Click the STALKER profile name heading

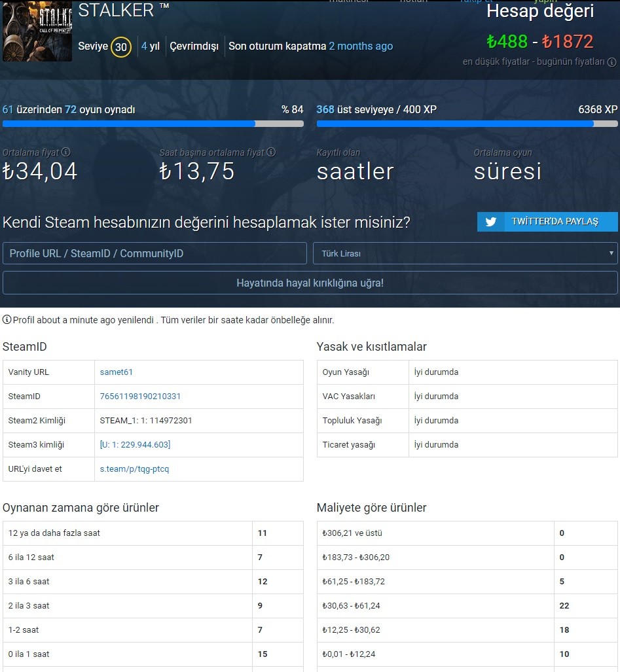tap(124, 10)
